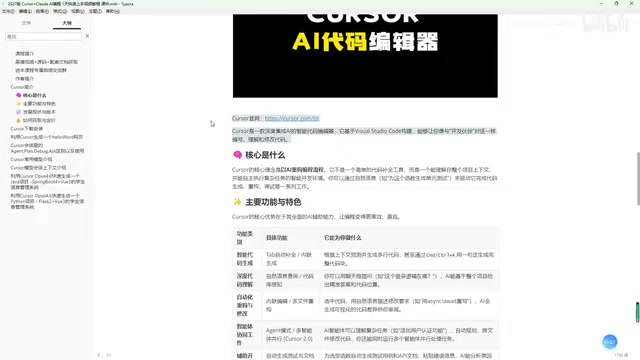Go to 进本课程专属微信交流群 outline entry
Viewport: 640px width, 360px height.
(x=41, y=70)
